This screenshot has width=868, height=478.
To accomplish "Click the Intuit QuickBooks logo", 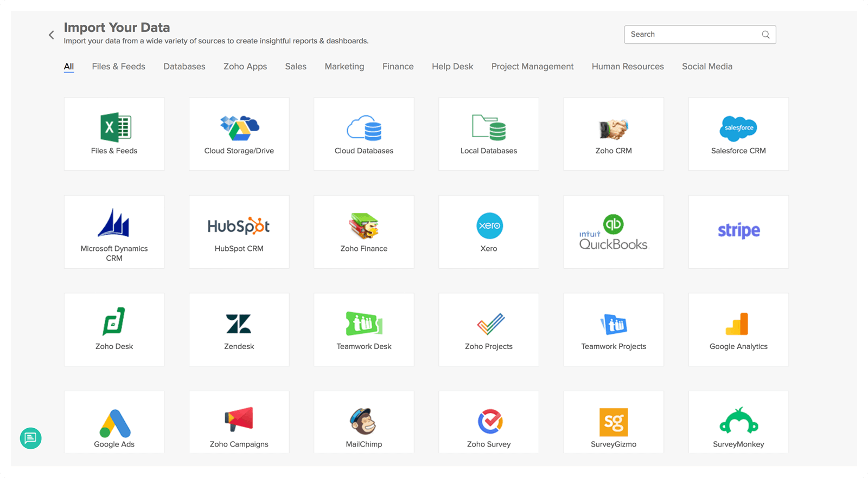I will [x=614, y=233].
